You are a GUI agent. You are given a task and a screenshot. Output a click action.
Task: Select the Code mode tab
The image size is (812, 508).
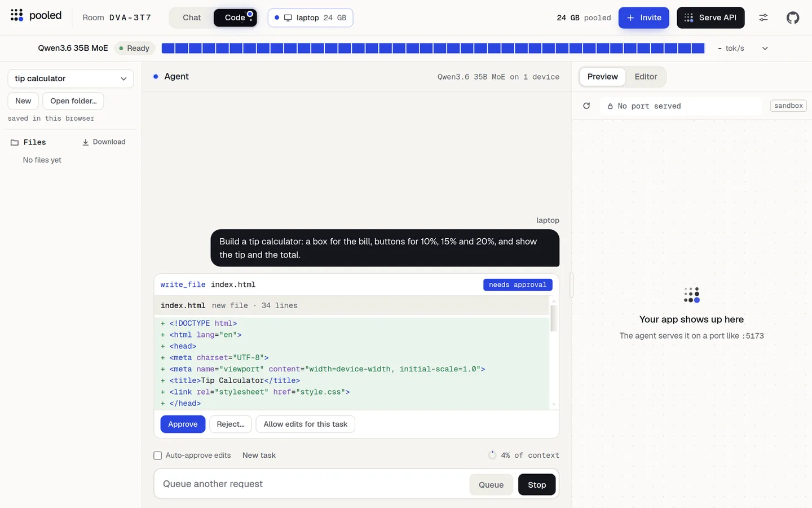pos(235,17)
